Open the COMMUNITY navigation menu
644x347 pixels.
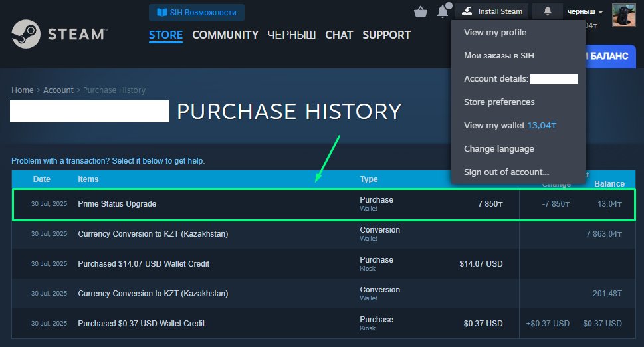click(225, 35)
